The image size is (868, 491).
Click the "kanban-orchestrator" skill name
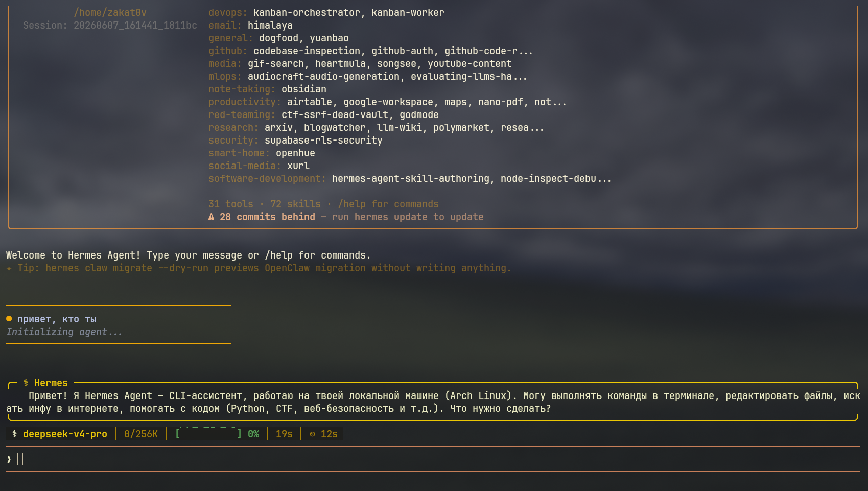pyautogui.click(x=307, y=13)
